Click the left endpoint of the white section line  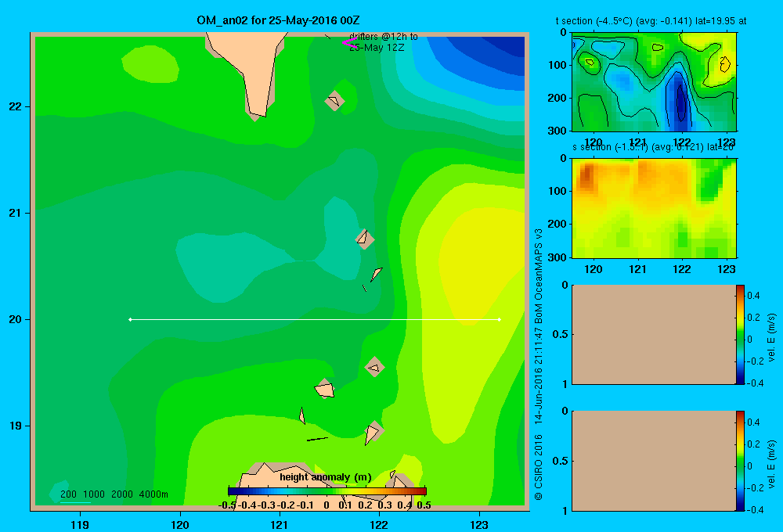click(130, 319)
